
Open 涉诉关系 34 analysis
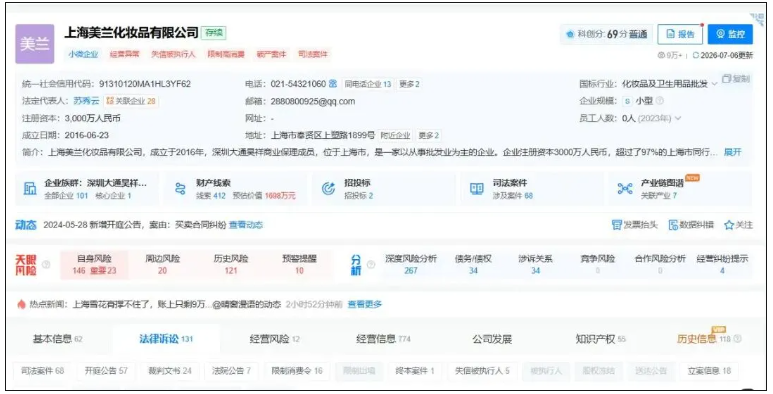click(x=535, y=265)
